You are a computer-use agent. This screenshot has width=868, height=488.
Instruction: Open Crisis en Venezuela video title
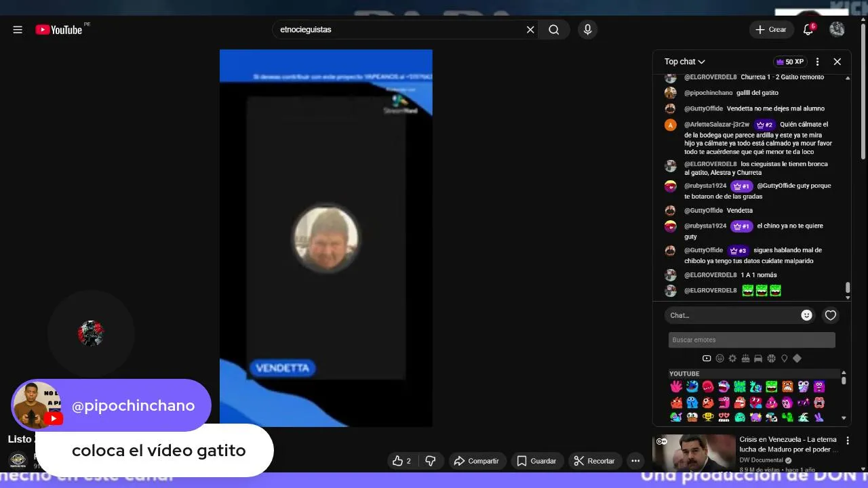[789, 445]
